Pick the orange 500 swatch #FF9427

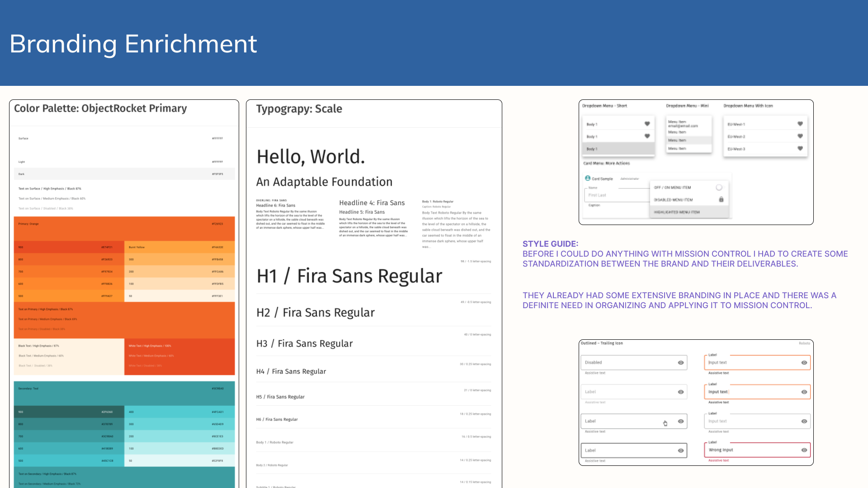[69, 296]
